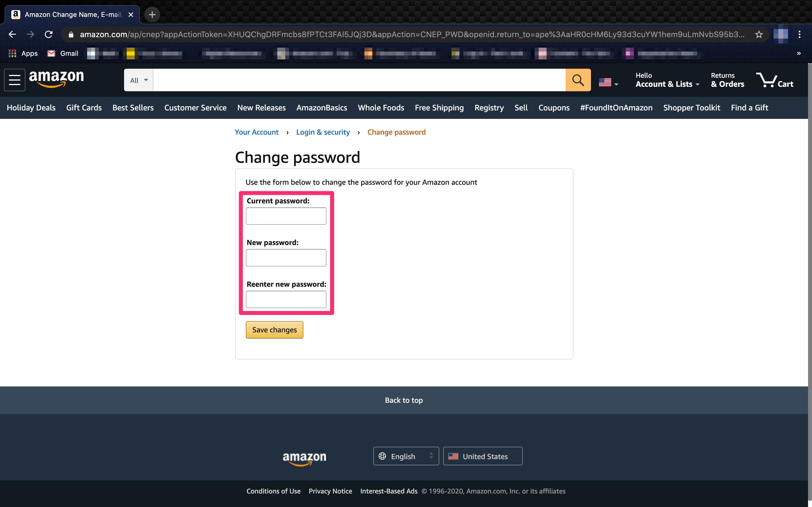Viewport: 812px width, 507px height.
Task: Click the Current password input field
Action: click(286, 215)
